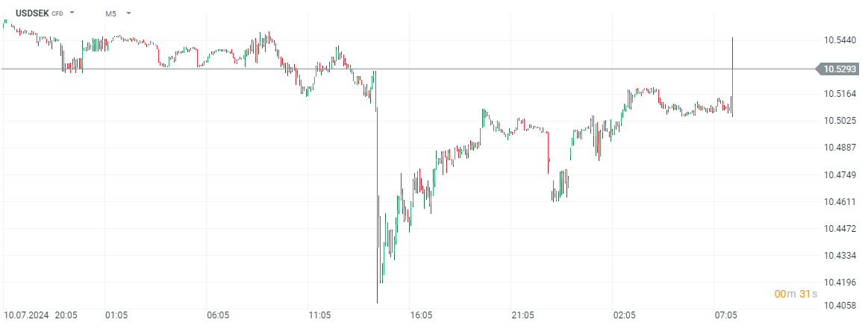868x328 pixels.
Task: Expand the M5 timeframe dropdown arrow
Action: pos(128,13)
